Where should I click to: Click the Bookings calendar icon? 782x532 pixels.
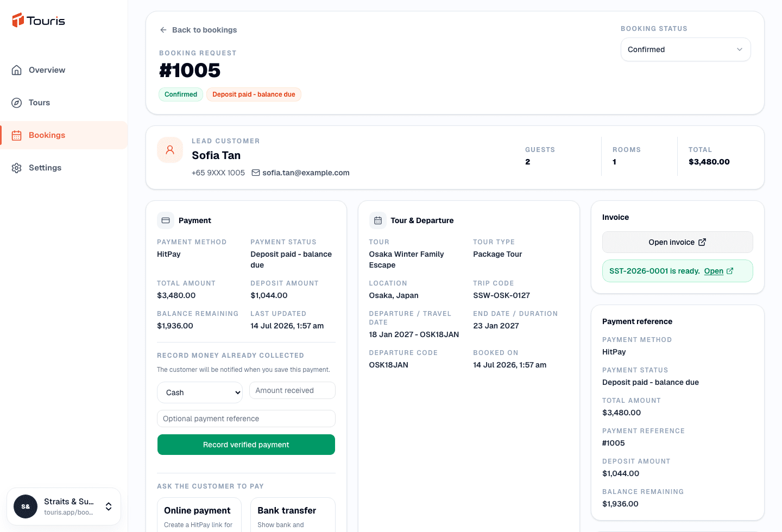point(17,135)
